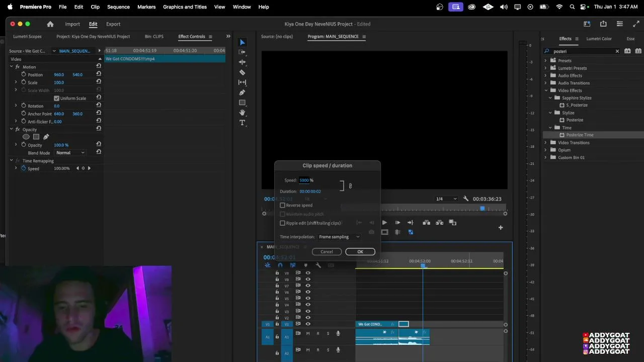This screenshot has width=644, height=362.
Task: Expand the Audio Effects folder
Action: [x=545, y=75]
